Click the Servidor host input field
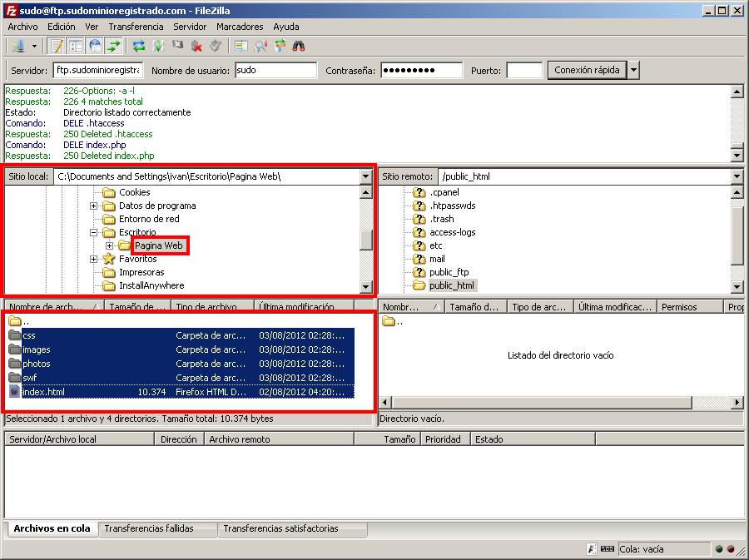This screenshot has width=749, height=560. tap(98, 70)
